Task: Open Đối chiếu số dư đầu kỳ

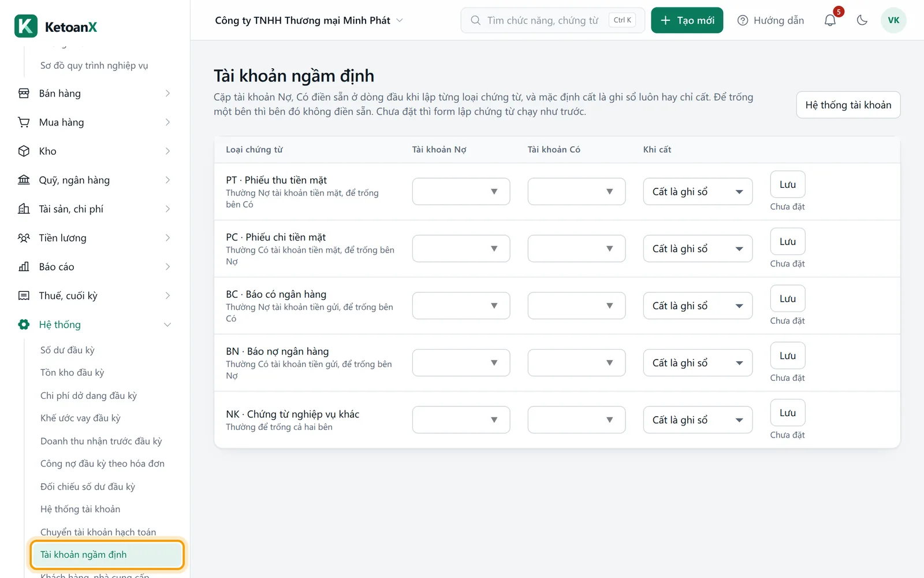Action: point(88,486)
